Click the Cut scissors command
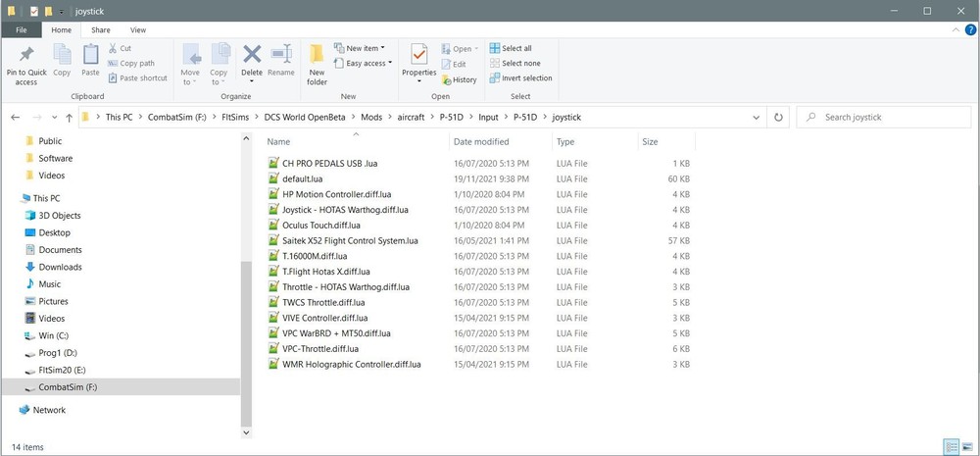Viewport: 980px width, 456px height. click(x=120, y=48)
